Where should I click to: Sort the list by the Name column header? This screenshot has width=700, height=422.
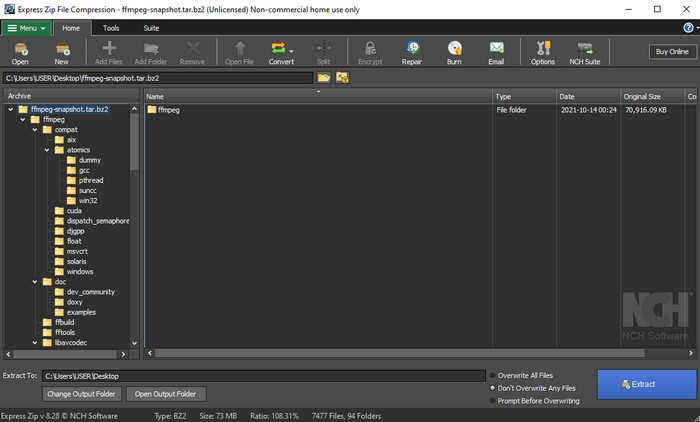(318, 96)
